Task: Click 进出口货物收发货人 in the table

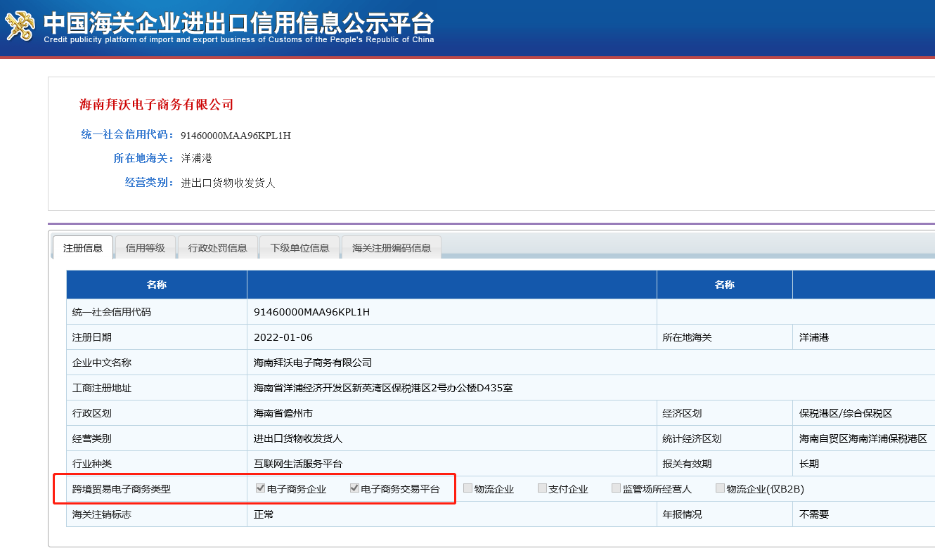Action: pyautogui.click(x=298, y=438)
